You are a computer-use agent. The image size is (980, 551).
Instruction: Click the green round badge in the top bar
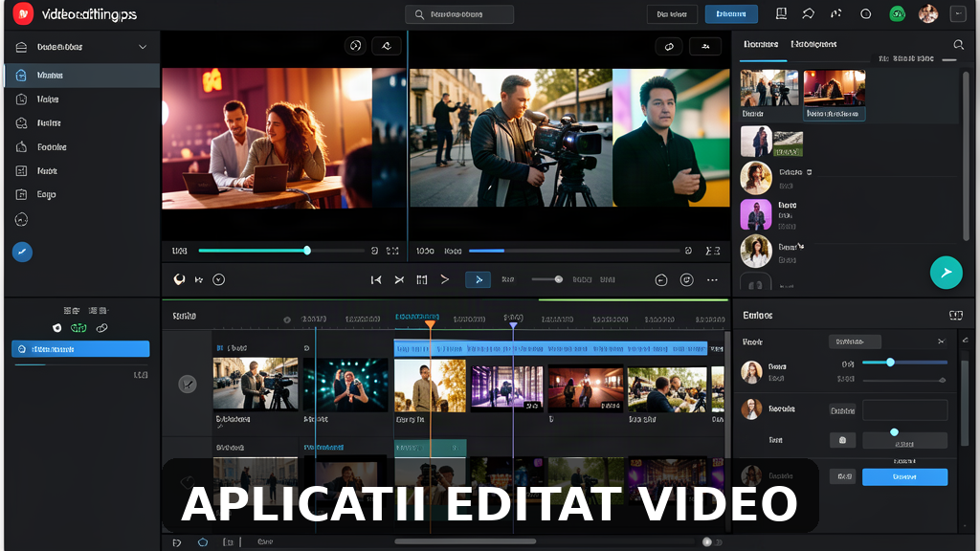tap(897, 13)
